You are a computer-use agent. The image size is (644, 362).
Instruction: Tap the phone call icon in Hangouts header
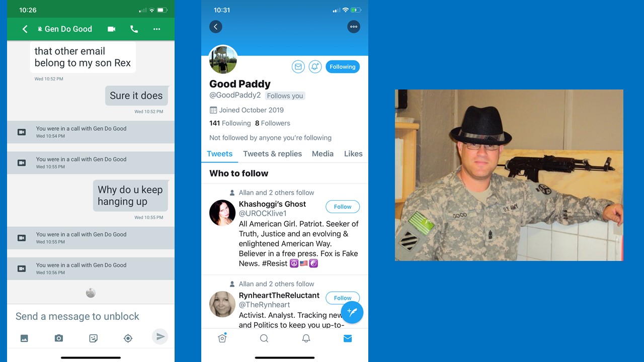pos(134,29)
